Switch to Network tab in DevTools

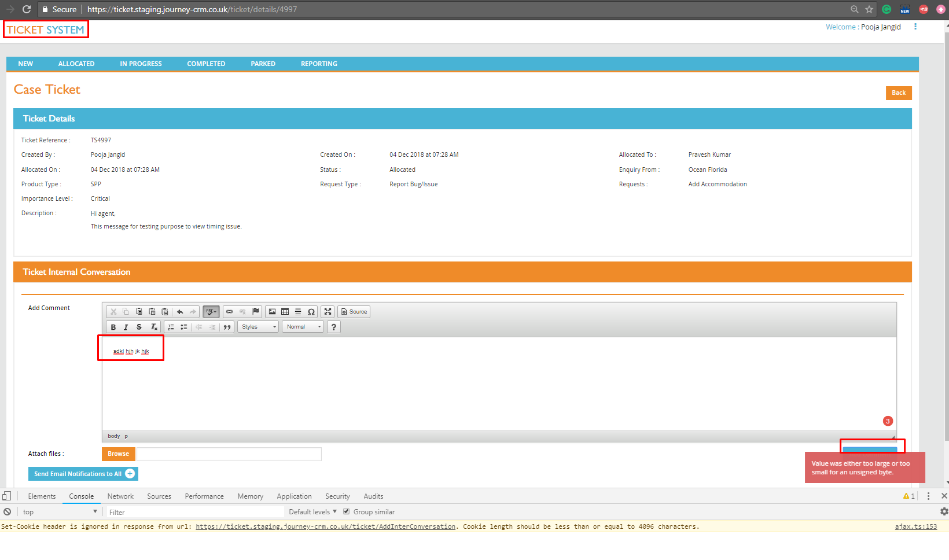click(x=120, y=496)
